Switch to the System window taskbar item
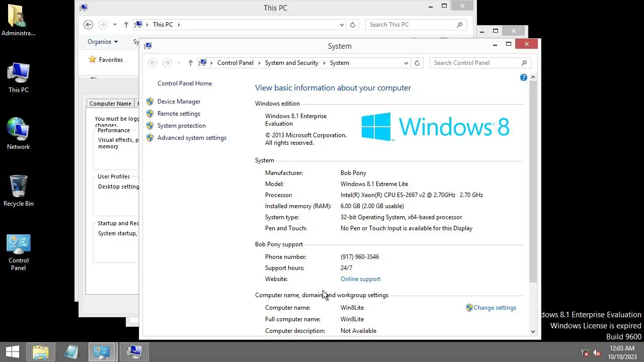Screen dimensions: 644x362 click(x=134, y=352)
